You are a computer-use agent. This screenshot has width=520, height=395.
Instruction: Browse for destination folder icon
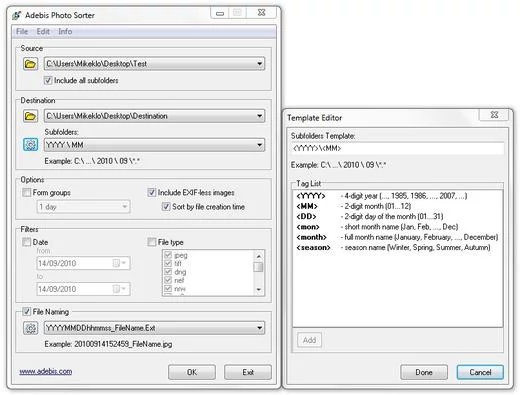pyautogui.click(x=30, y=116)
